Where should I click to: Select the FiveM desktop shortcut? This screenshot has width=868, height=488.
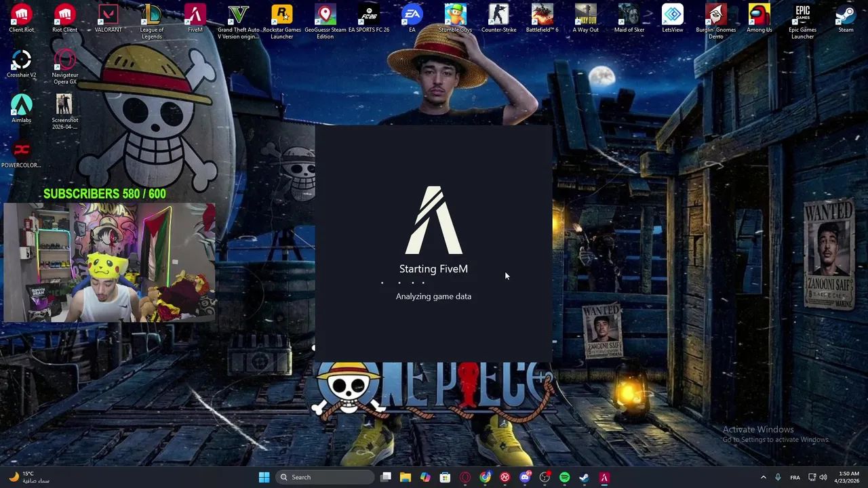coord(195,18)
